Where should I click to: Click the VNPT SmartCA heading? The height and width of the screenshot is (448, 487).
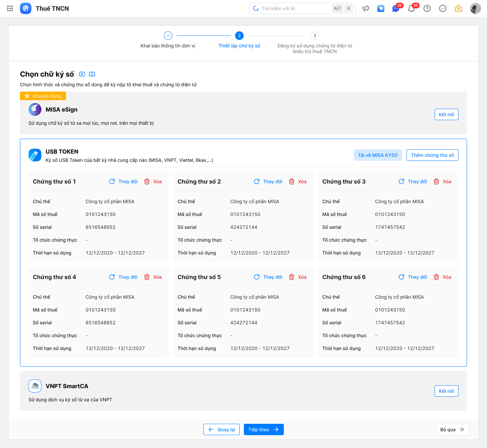tap(67, 386)
